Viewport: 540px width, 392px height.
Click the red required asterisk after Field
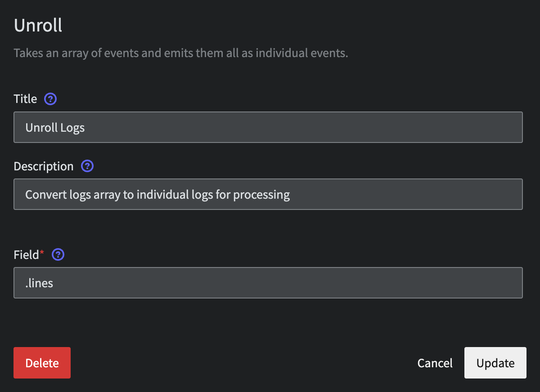point(42,253)
